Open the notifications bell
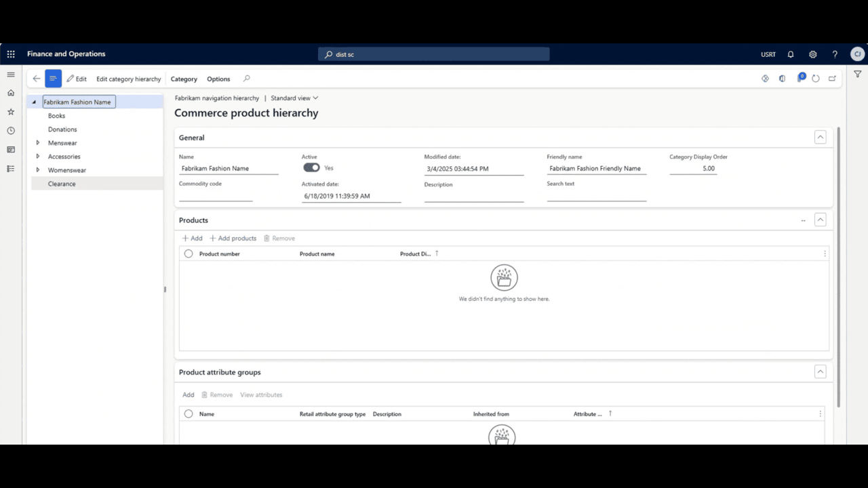The width and height of the screenshot is (868, 488). [x=791, y=54]
